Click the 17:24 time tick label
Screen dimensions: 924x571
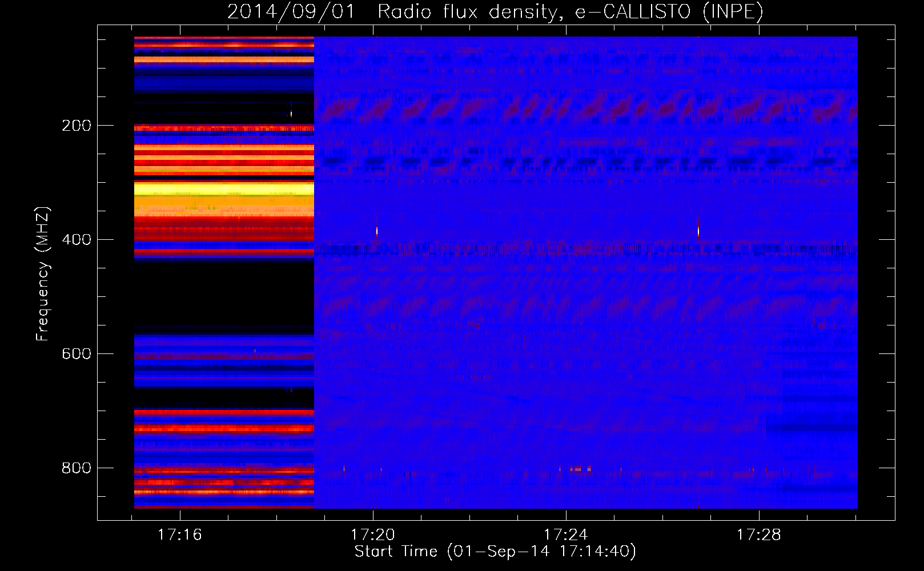[x=566, y=535]
